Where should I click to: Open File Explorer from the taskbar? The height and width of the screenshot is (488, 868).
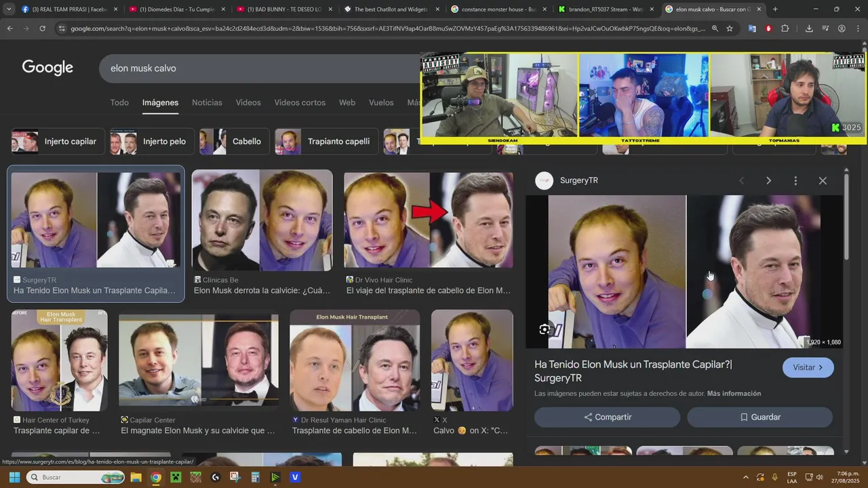pos(136,477)
